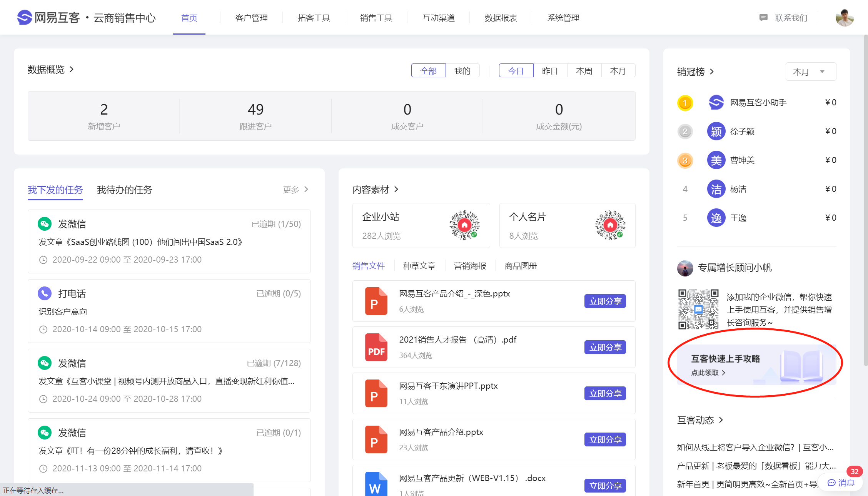Open 客户管理 navigation menu
868x496 pixels.
tap(251, 18)
